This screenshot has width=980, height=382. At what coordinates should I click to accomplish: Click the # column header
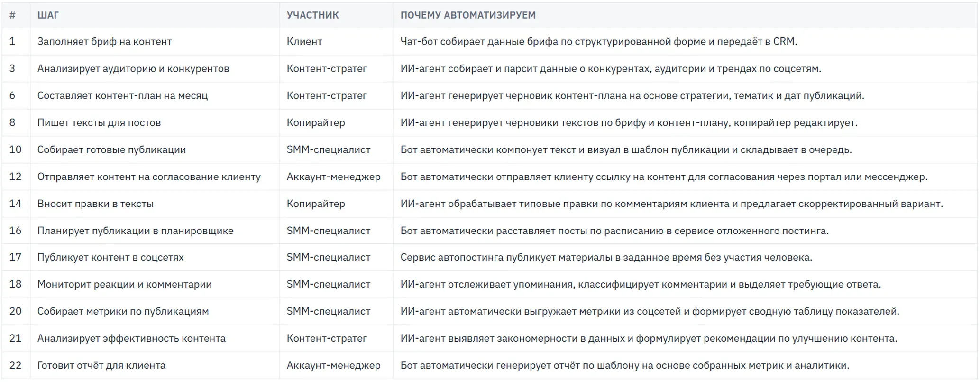[12, 15]
